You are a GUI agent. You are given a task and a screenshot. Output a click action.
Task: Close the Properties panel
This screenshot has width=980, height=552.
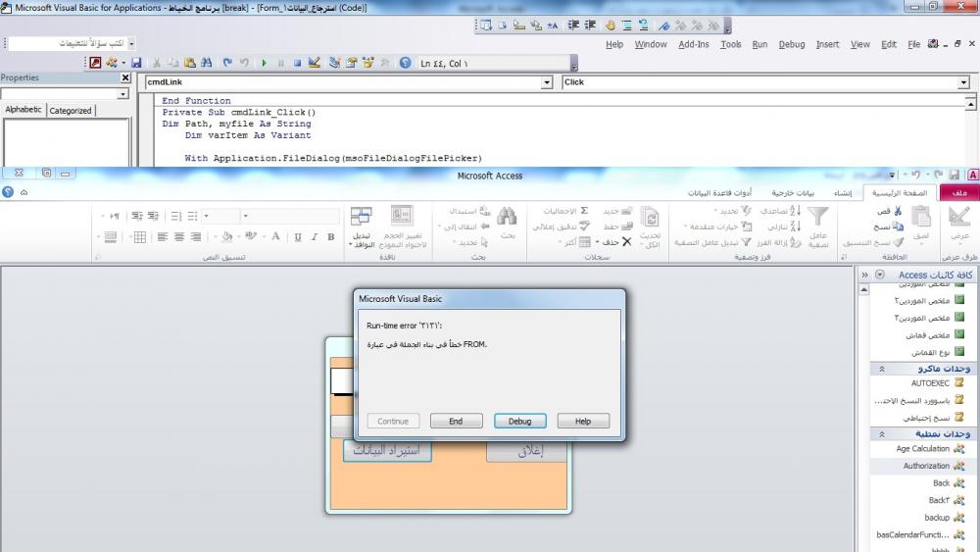coord(125,77)
